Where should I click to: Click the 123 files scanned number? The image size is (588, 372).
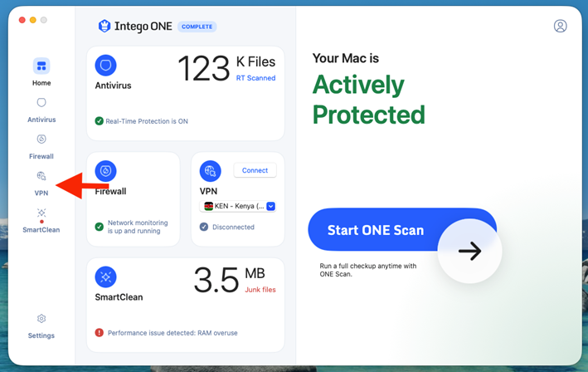coord(204,68)
